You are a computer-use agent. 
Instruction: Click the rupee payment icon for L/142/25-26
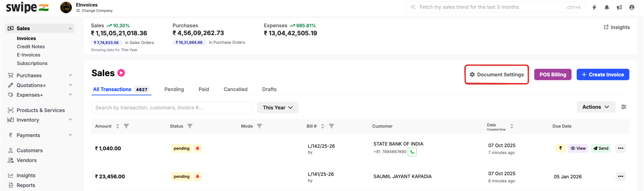click(561, 148)
